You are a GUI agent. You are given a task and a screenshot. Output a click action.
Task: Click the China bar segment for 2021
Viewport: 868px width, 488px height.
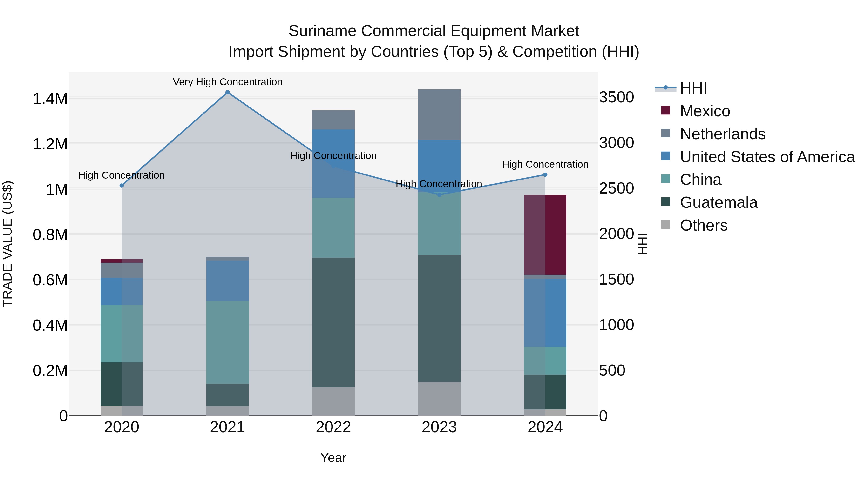(x=227, y=342)
